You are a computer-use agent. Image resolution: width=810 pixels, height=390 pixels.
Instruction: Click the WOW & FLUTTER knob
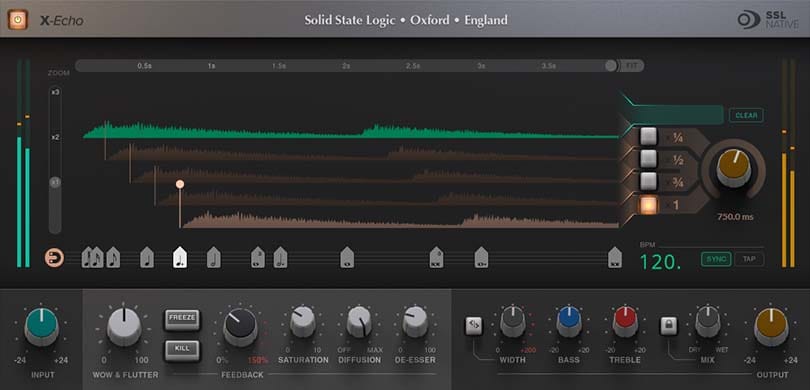click(x=124, y=326)
